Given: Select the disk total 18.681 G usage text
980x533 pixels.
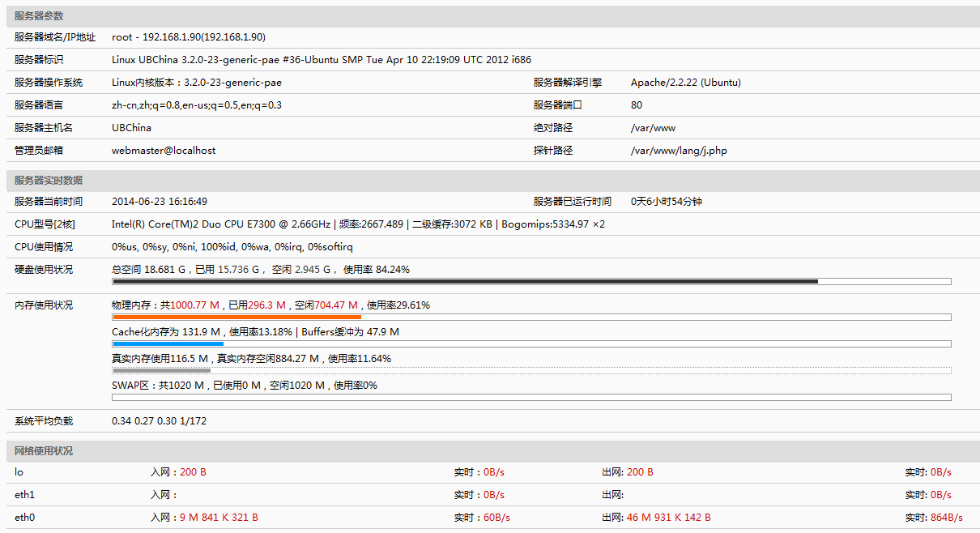Looking at the screenshot, I should pos(261,270).
